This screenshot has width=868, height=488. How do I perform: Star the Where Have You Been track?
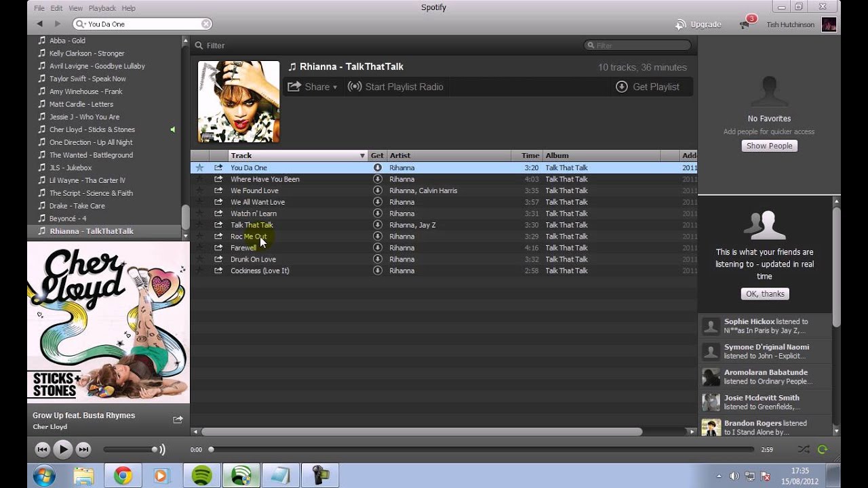(199, 179)
